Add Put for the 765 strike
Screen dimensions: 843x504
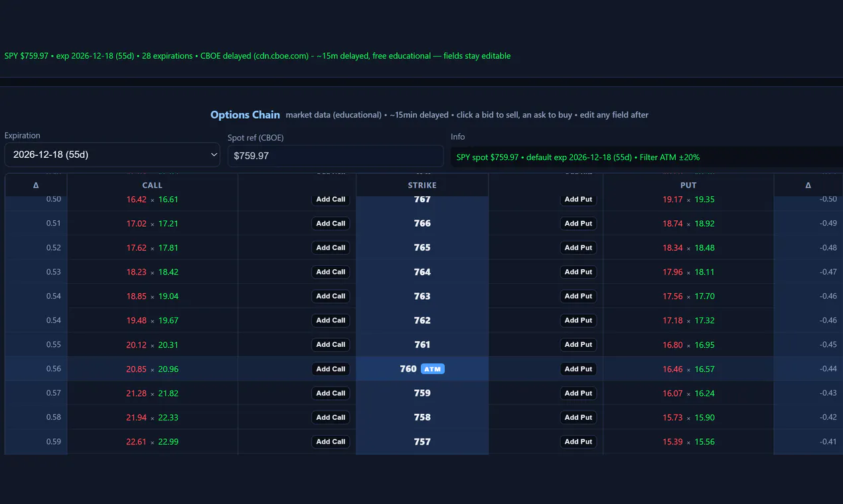pyautogui.click(x=578, y=247)
